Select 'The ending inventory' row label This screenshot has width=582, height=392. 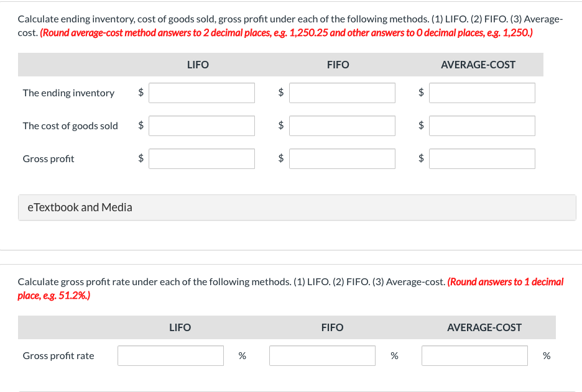tap(68, 93)
